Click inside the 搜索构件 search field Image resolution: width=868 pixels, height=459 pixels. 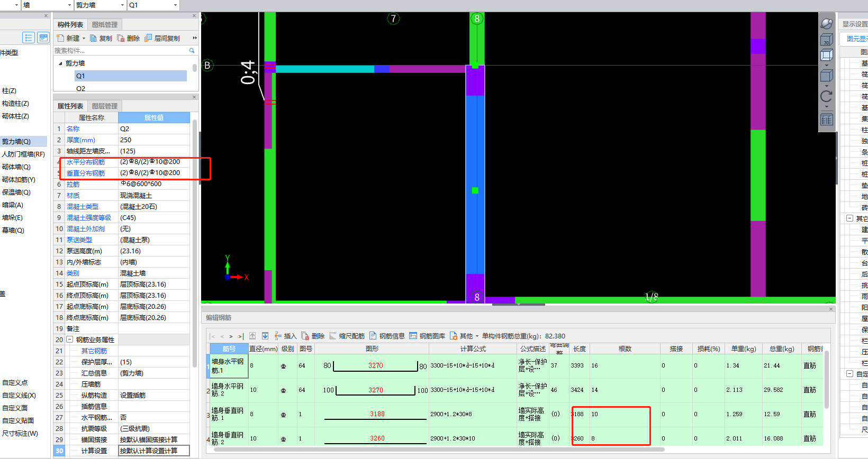121,50
